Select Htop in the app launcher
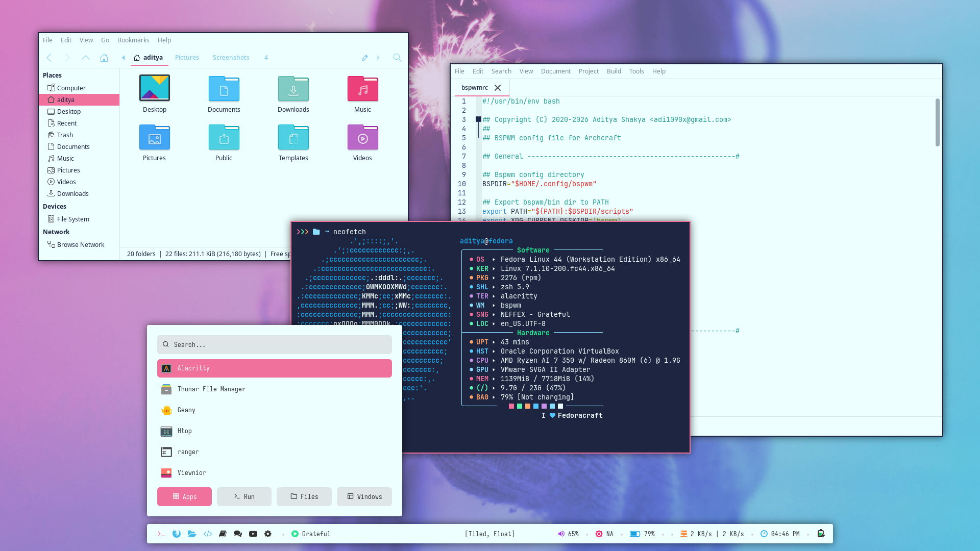The width and height of the screenshot is (980, 551). pyautogui.click(x=275, y=431)
